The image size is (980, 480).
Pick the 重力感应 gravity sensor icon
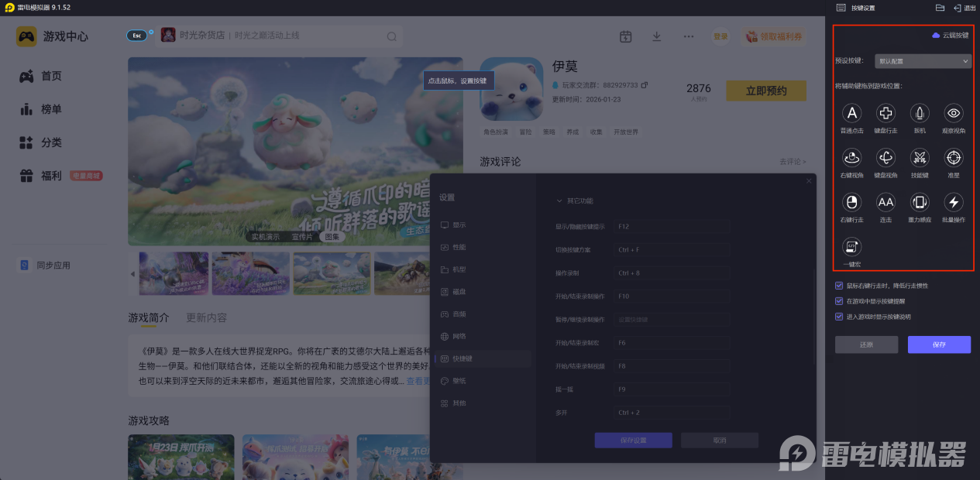click(x=920, y=203)
